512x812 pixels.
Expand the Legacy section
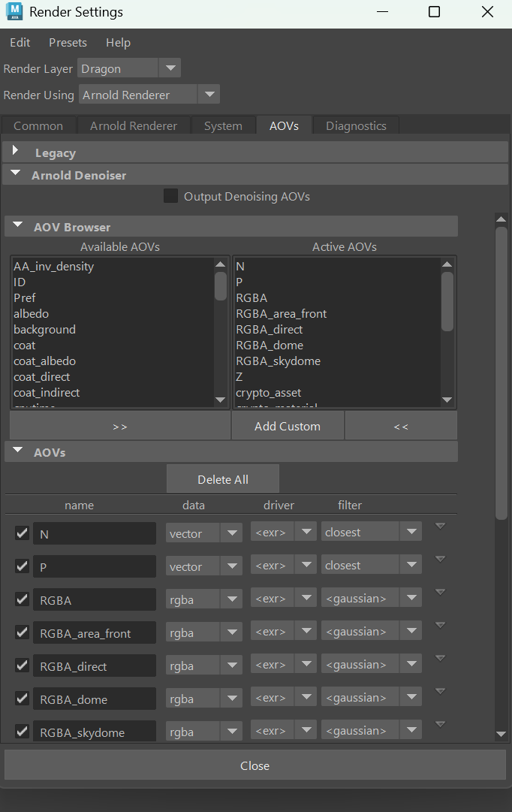[16, 151]
